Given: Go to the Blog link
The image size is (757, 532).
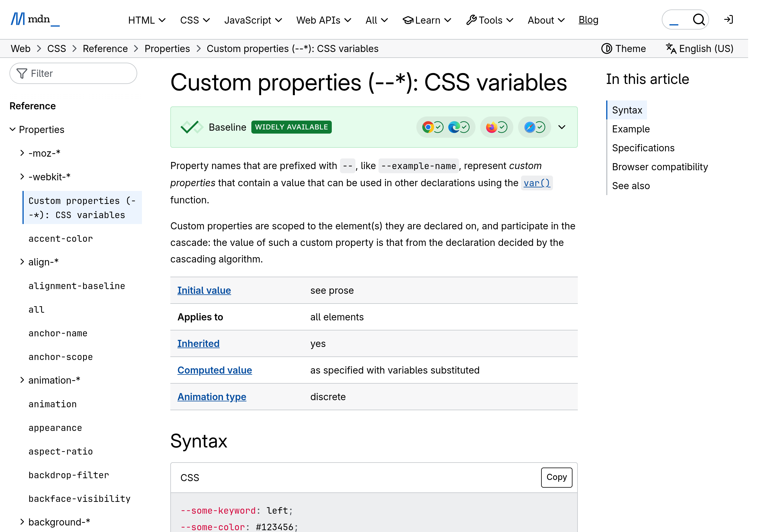Looking at the screenshot, I should (588, 20).
